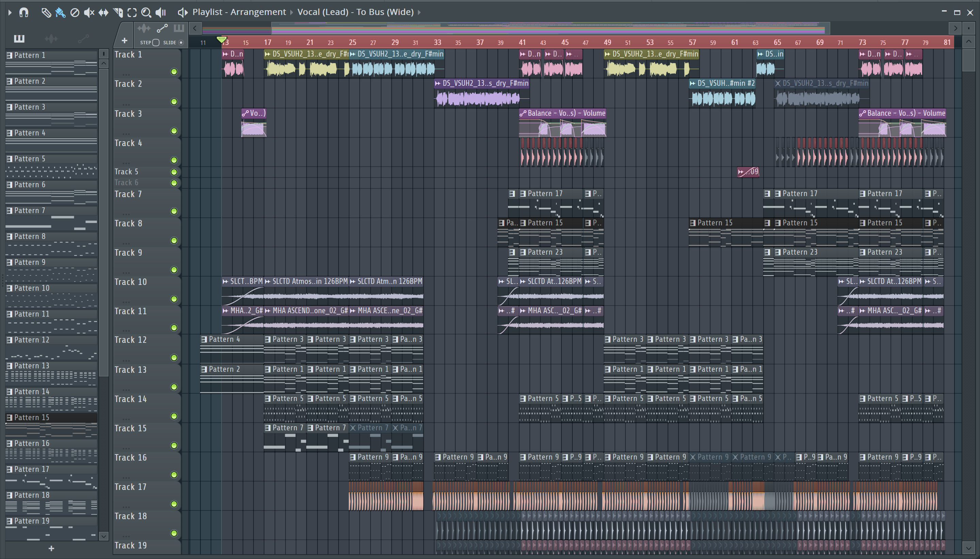Focus automation clips in playlist header
Image resolution: width=980 pixels, height=559 pixels.
point(162,28)
